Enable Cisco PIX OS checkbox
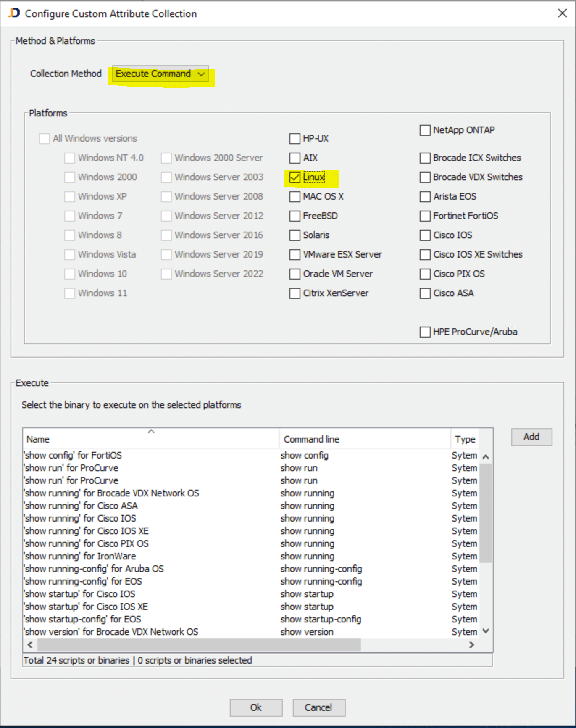 [x=425, y=274]
